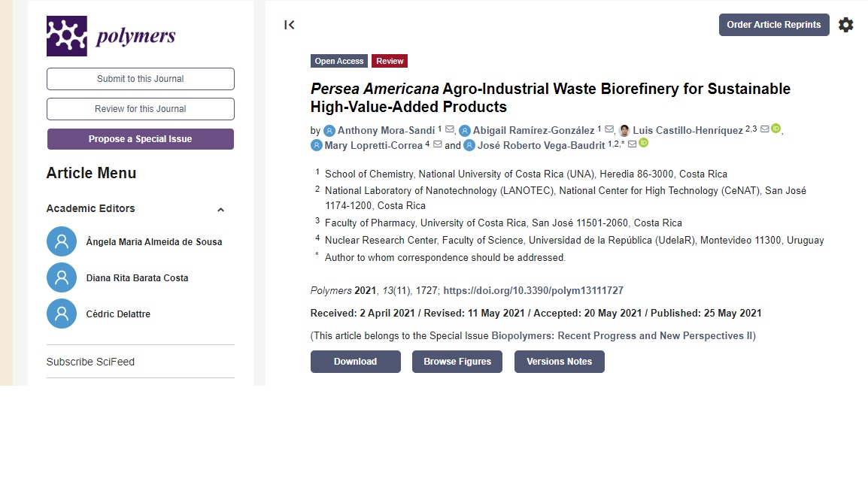
Task: Open the Biopolymers Special Issue link
Action: pos(622,335)
